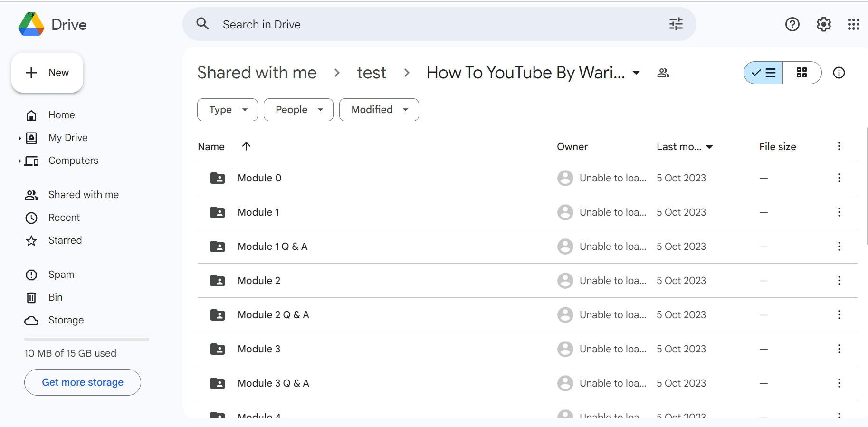Viewport: 868px width, 427px height.
Task: Open more actions for Module 3 Q & A
Action: coord(839,383)
